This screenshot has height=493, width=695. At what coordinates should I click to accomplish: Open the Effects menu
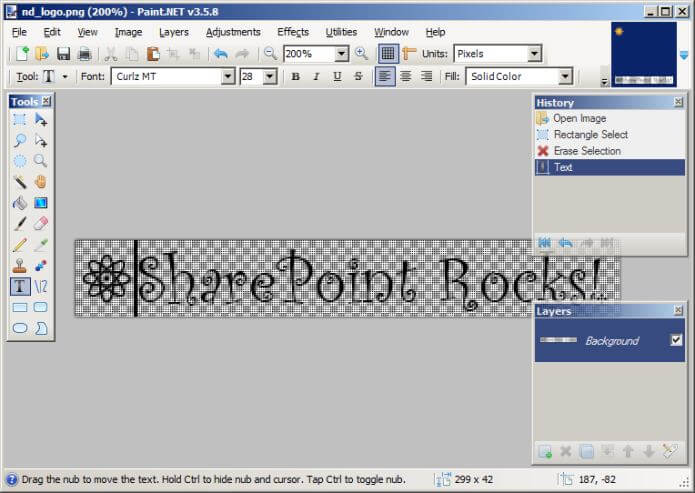coord(293,32)
